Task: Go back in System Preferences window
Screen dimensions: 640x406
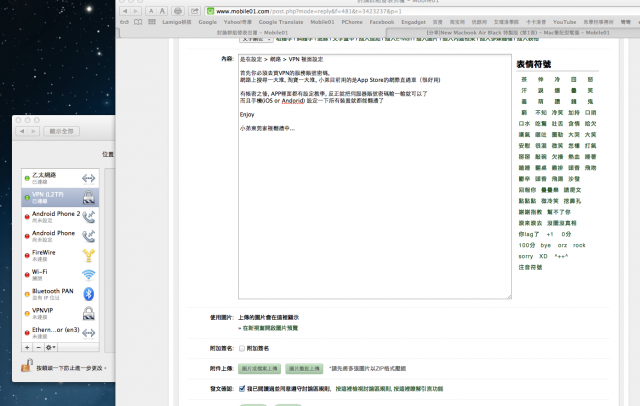Action: [x=22, y=131]
